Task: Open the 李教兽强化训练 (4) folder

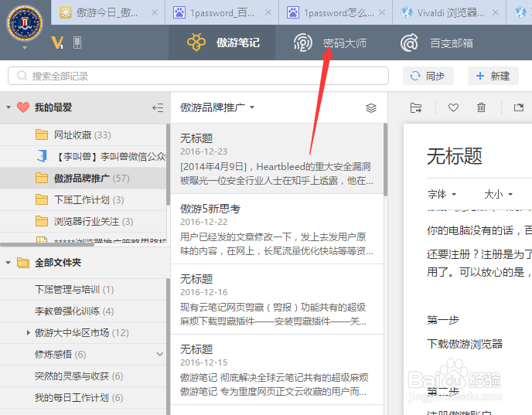Action: [x=84, y=311]
